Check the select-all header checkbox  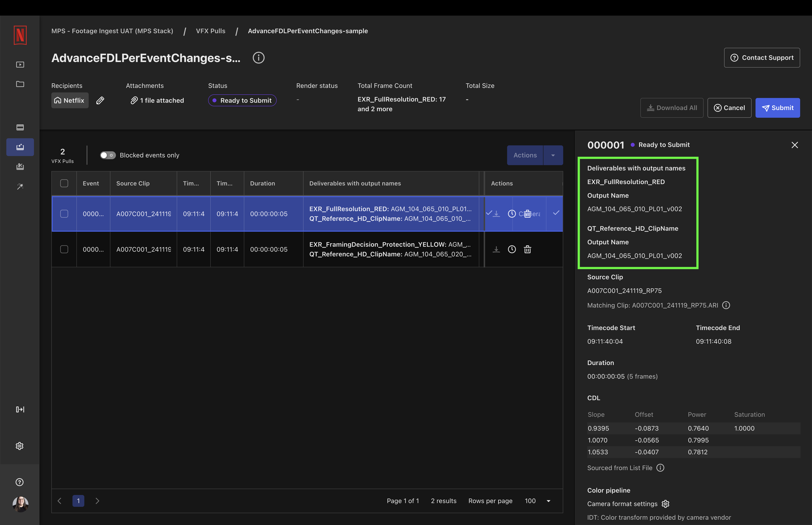coord(64,183)
